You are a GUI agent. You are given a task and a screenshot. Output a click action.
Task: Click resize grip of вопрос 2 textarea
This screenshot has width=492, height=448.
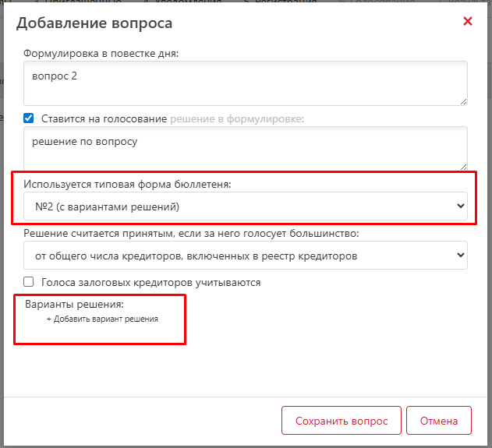(463, 101)
